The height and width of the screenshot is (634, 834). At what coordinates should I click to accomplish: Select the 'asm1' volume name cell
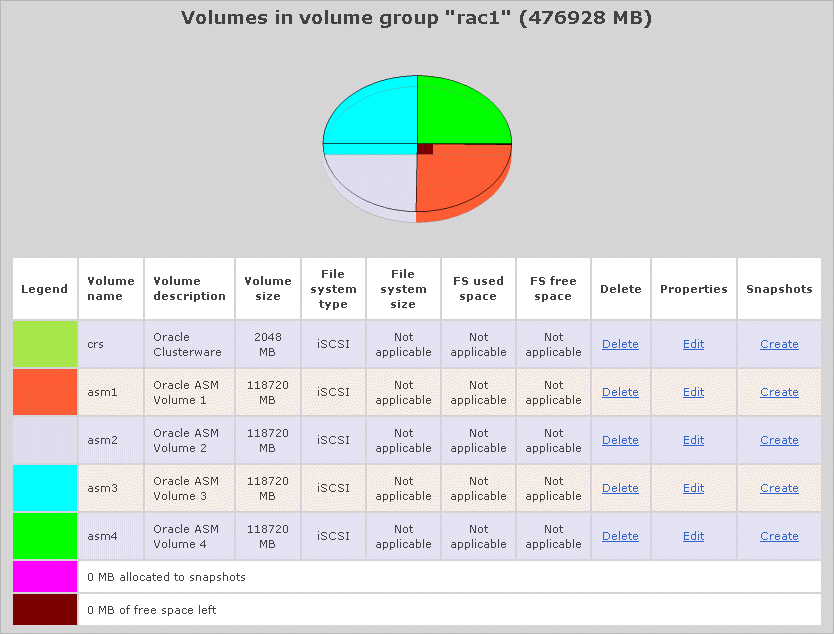tap(111, 392)
